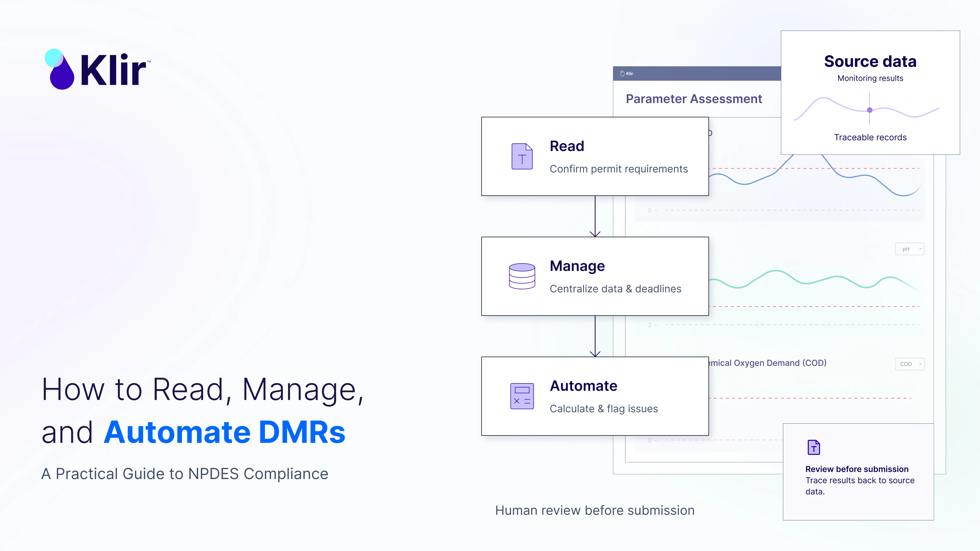The width and height of the screenshot is (980, 551).
Task: Click the purple data point on Source data chart
Action: click(870, 110)
